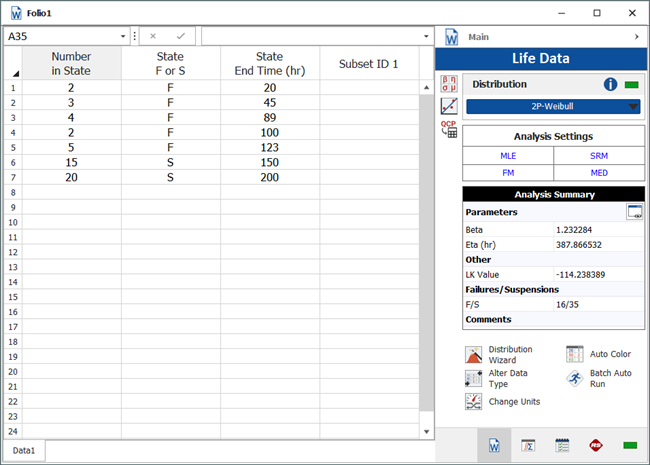The image size is (650, 465).
Task: Click the vertical dots handle beside cell name box
Action: (135, 36)
